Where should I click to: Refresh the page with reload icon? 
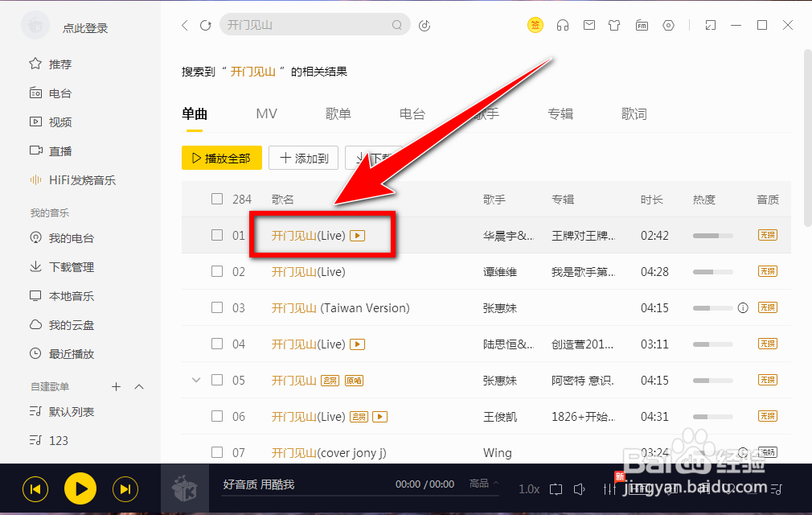(x=206, y=25)
